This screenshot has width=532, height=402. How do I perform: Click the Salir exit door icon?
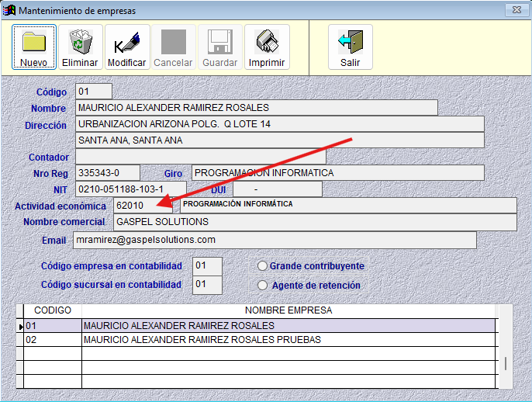(350, 42)
